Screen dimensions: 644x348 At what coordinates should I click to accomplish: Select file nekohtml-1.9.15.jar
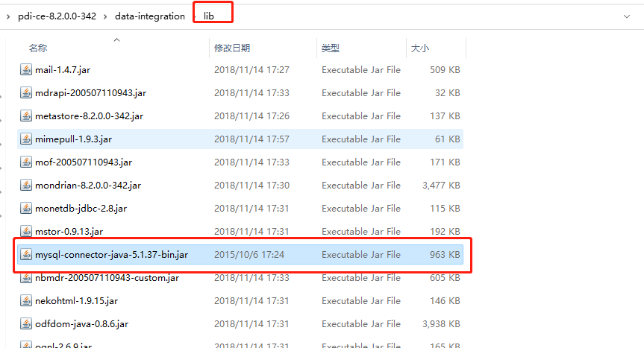[76, 300]
